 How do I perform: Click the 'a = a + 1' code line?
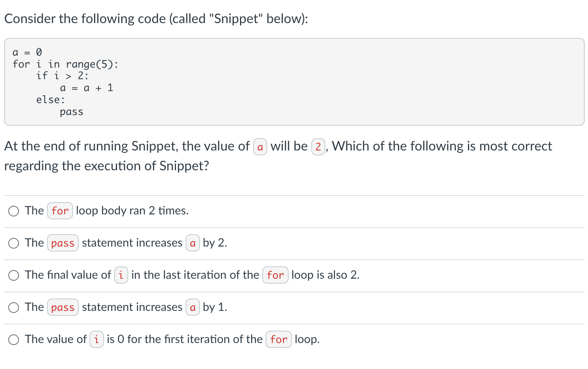(87, 88)
